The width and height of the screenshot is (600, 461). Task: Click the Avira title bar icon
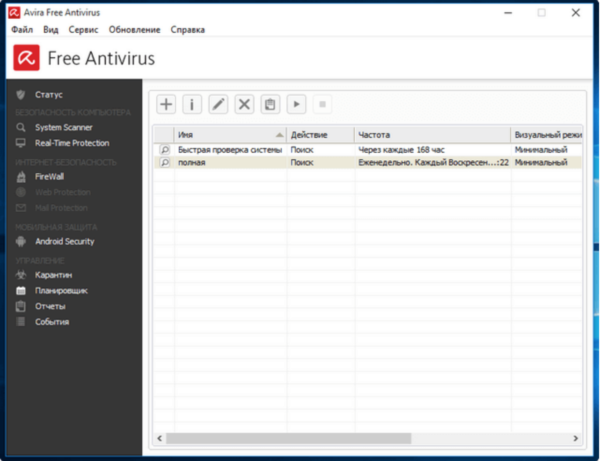click(x=14, y=13)
